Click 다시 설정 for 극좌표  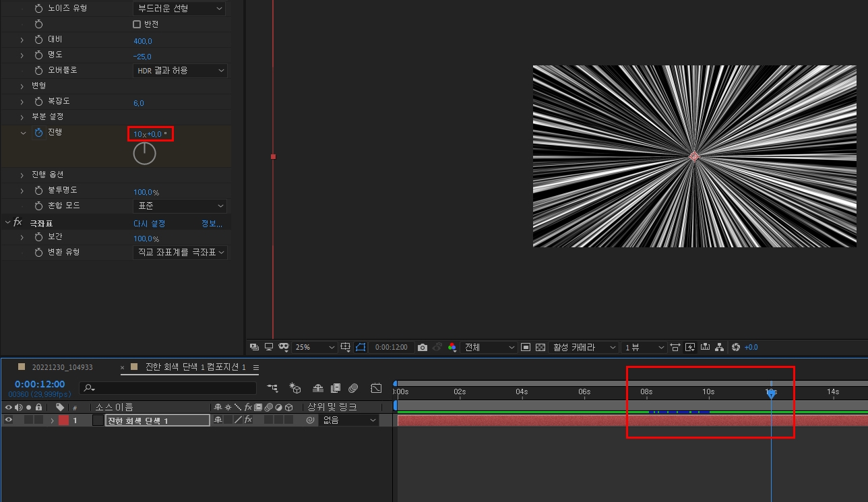[150, 223]
